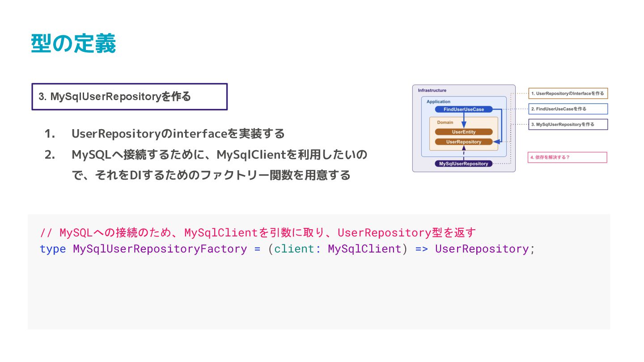This screenshot has width=644, height=362.
Task: Click the '=>' arrow in the code
Action: pos(422,249)
